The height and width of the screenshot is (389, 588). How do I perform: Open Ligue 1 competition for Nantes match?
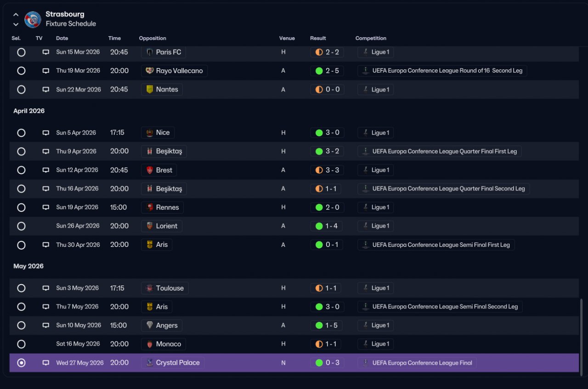pos(376,89)
